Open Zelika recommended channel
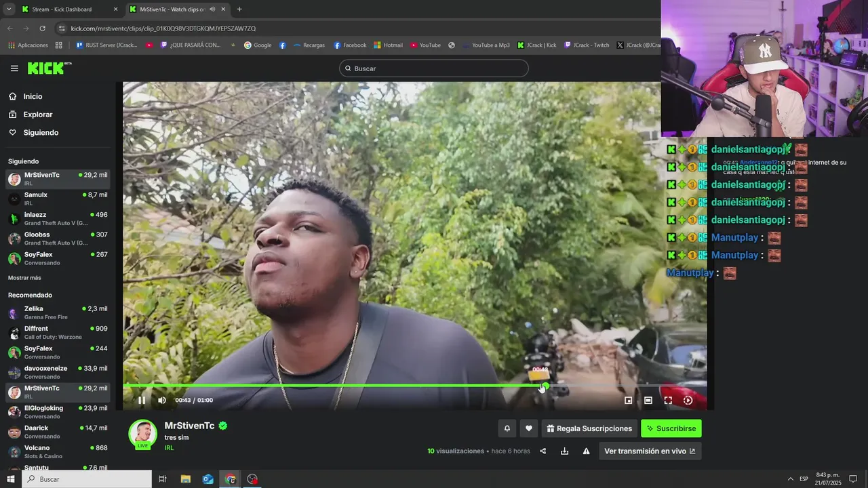868x488 pixels. 58,312
